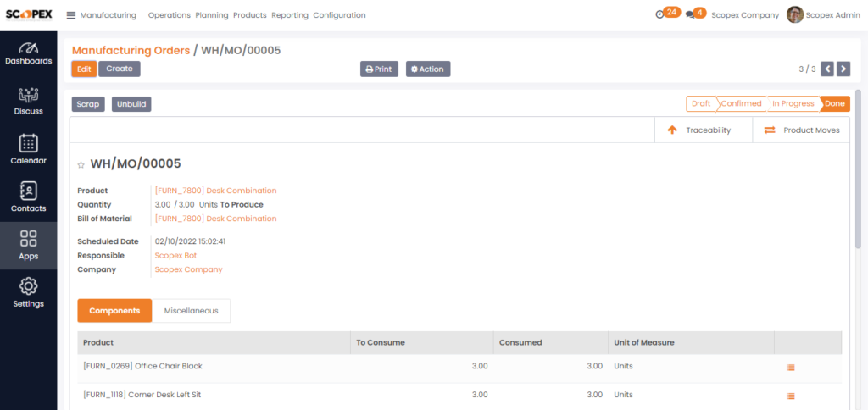
Task: Open the Operations menu
Action: (170, 15)
